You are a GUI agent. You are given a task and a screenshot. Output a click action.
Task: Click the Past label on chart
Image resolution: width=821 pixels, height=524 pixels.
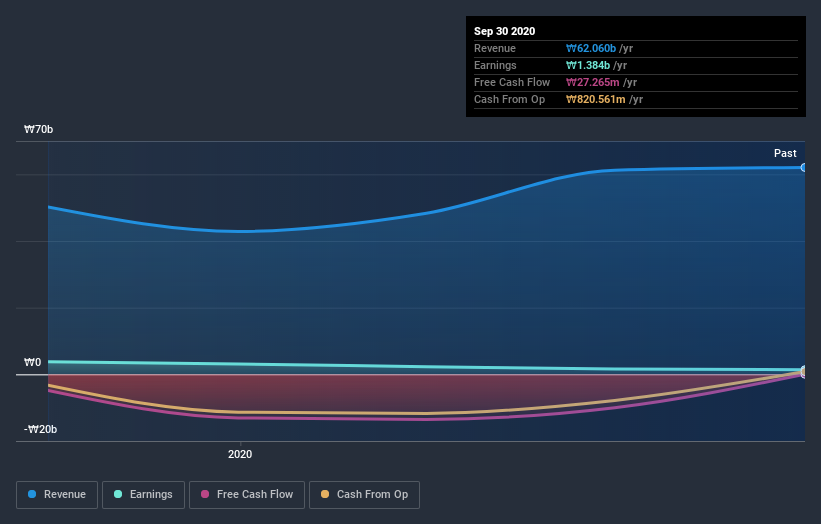(785, 153)
